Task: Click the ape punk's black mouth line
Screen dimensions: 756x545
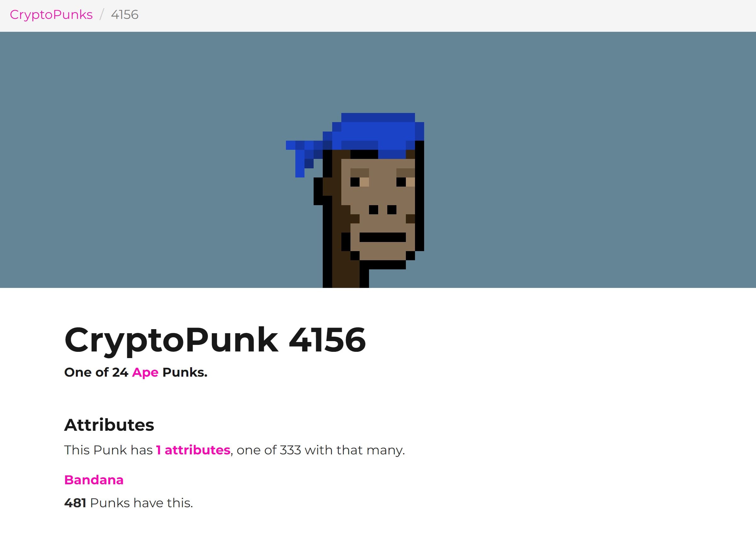Action: [x=383, y=237]
